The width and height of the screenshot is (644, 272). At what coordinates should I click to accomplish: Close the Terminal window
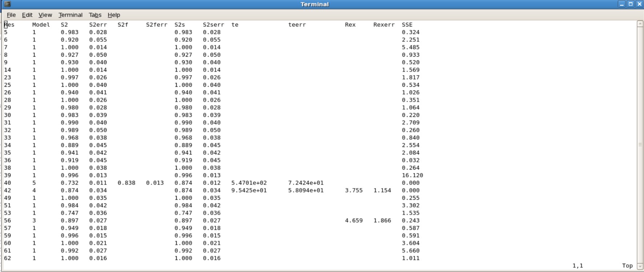639,4
